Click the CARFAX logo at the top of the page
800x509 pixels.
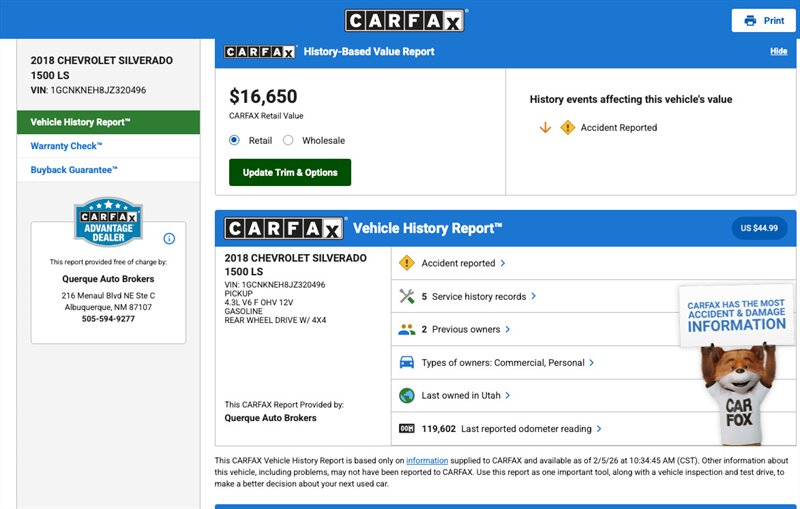point(405,20)
